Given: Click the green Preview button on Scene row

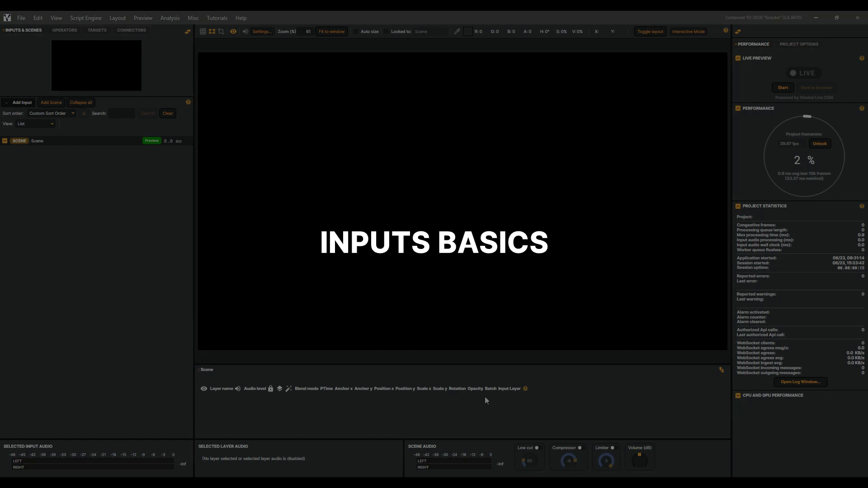Looking at the screenshot, I should pos(152,141).
